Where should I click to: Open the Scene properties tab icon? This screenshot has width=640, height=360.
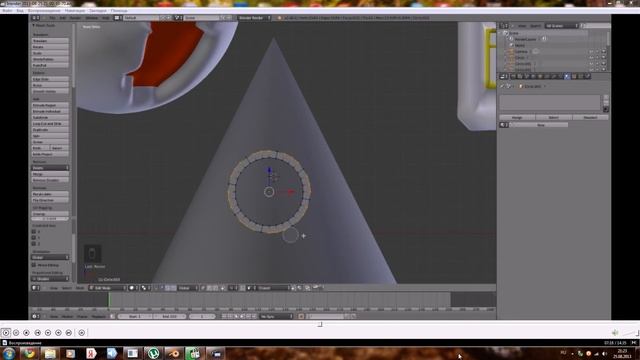526,77
